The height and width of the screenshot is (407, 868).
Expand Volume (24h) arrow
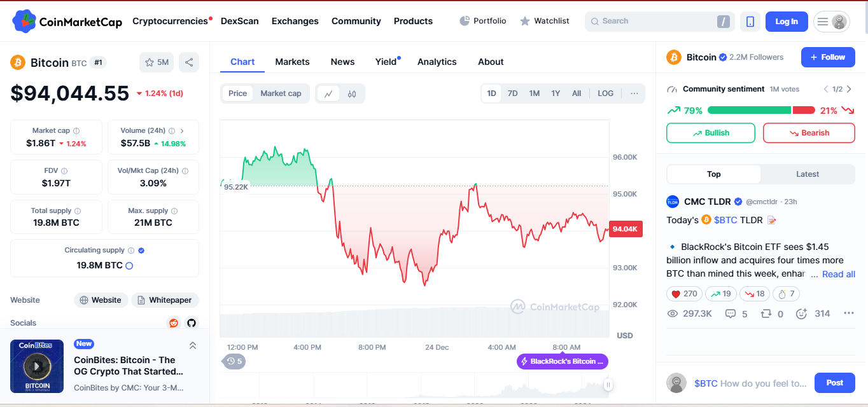[x=182, y=130]
